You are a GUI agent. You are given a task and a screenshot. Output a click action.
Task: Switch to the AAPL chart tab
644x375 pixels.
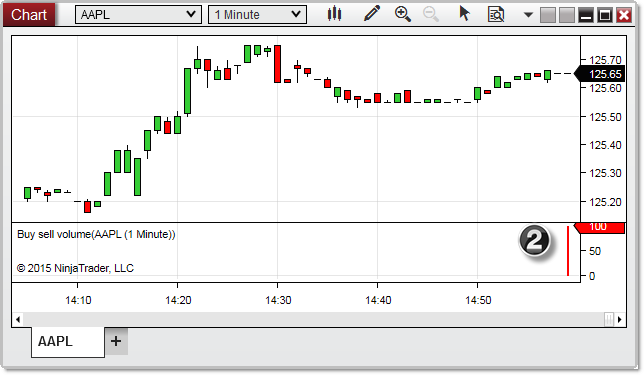(68, 341)
